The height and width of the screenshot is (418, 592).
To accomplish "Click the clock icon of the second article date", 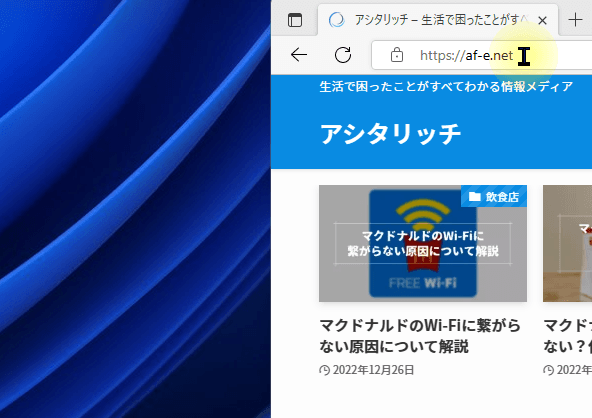I will coord(549,370).
